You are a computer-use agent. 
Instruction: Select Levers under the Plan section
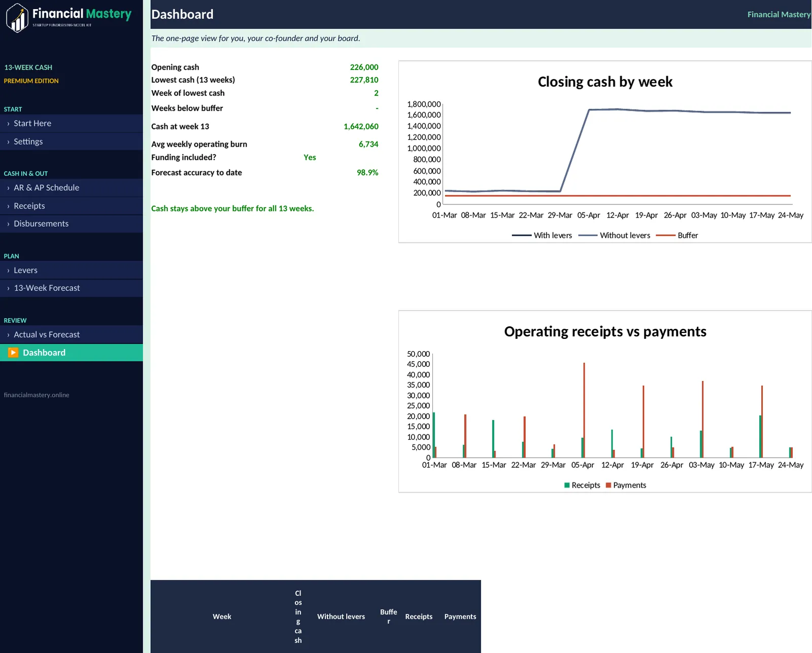click(71, 270)
